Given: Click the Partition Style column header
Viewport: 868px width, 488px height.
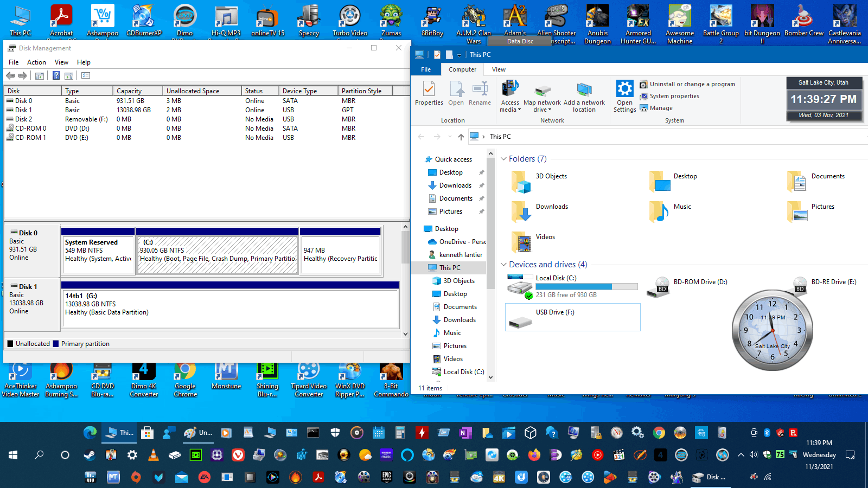Looking at the screenshot, I should (365, 91).
